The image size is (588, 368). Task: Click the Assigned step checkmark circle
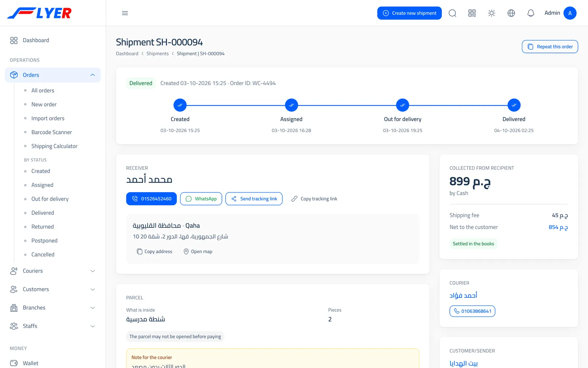291,105
